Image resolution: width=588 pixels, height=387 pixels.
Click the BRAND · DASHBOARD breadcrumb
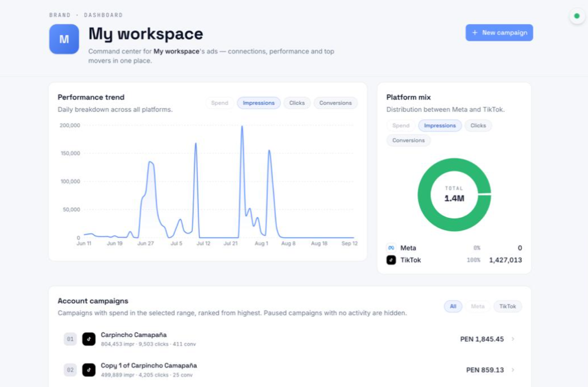(x=86, y=15)
